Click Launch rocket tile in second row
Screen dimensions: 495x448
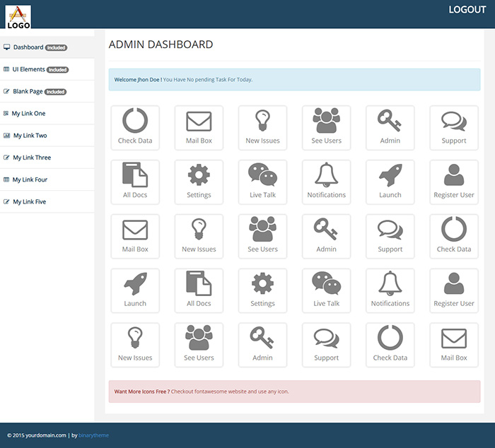point(390,182)
